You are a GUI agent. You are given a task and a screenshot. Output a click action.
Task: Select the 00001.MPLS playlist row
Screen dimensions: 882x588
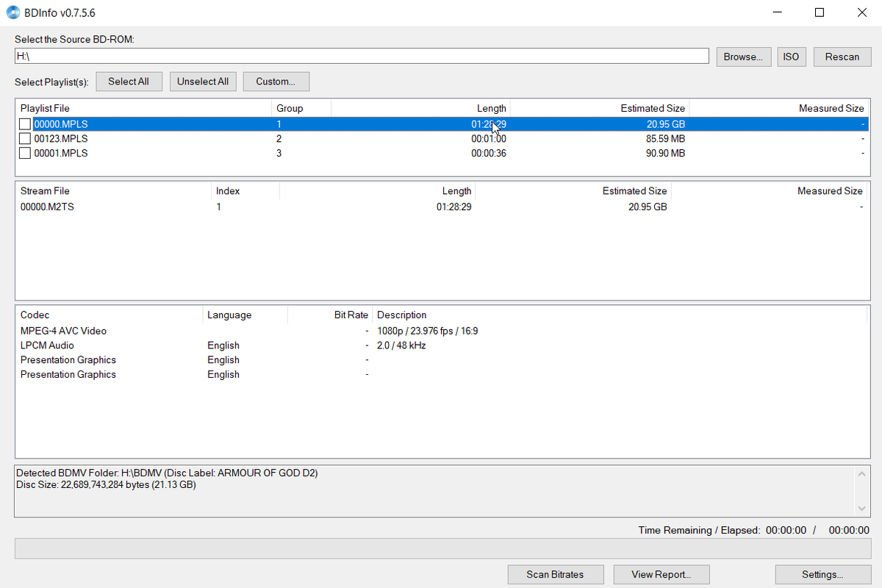tap(442, 153)
